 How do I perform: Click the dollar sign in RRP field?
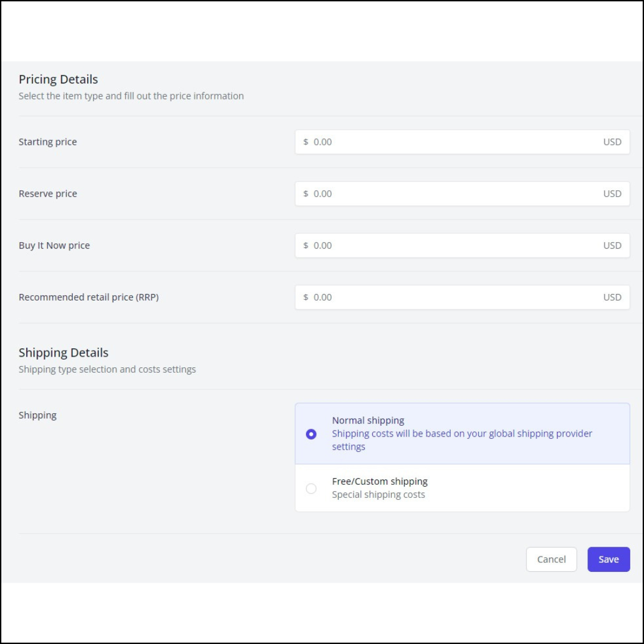305,297
